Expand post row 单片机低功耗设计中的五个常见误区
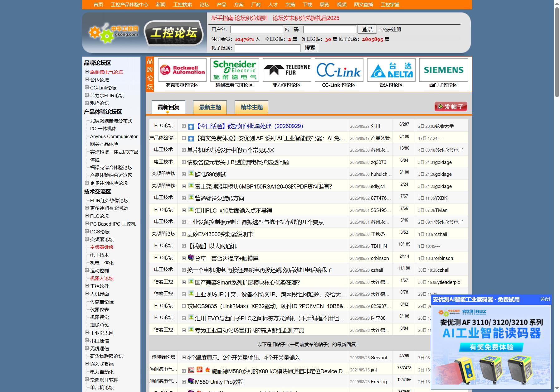The image size is (560, 392). pos(184,150)
